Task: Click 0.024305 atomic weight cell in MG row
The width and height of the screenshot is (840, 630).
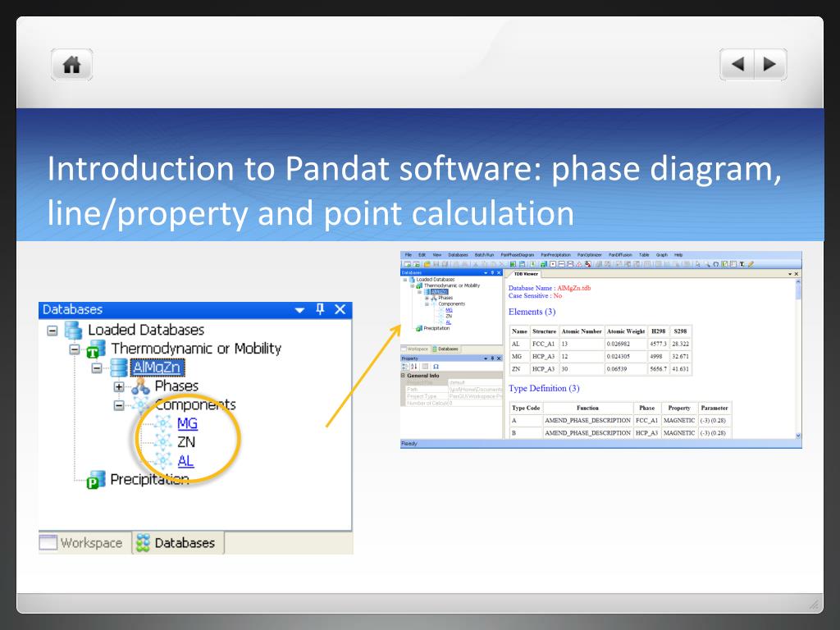Action: 625,356
